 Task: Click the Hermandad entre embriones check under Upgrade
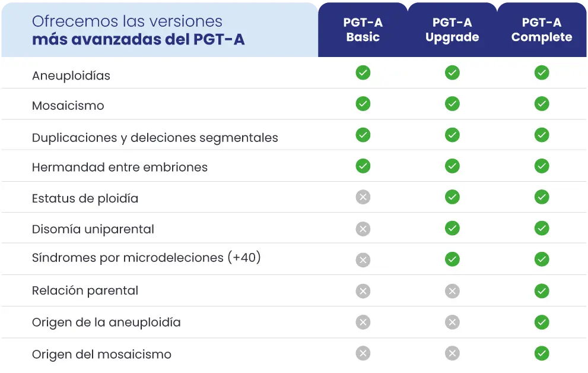point(452,166)
